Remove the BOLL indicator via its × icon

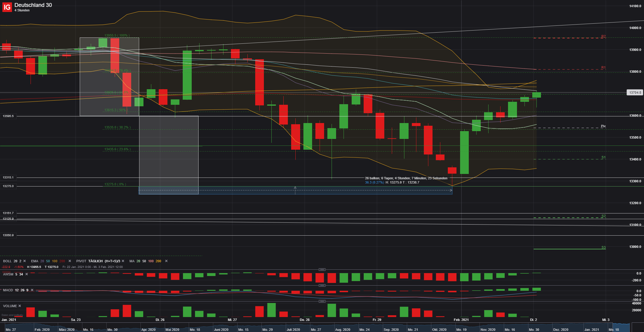25,261
